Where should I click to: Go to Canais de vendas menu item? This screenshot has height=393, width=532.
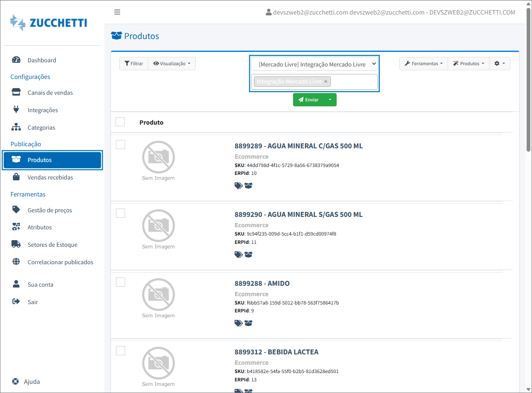[50, 93]
